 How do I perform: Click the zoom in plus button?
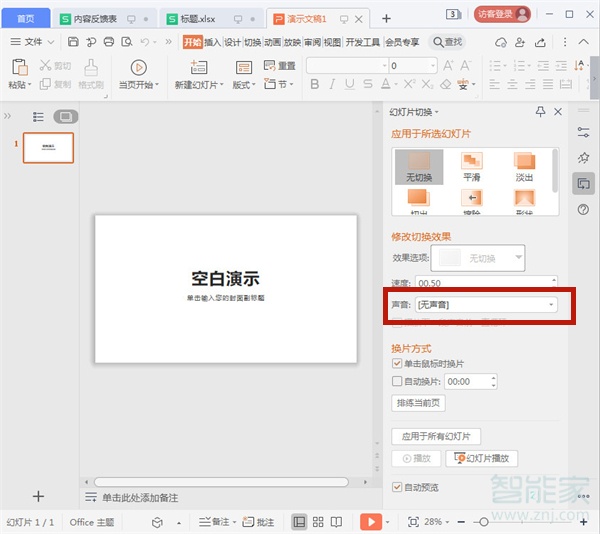pyautogui.click(x=584, y=522)
